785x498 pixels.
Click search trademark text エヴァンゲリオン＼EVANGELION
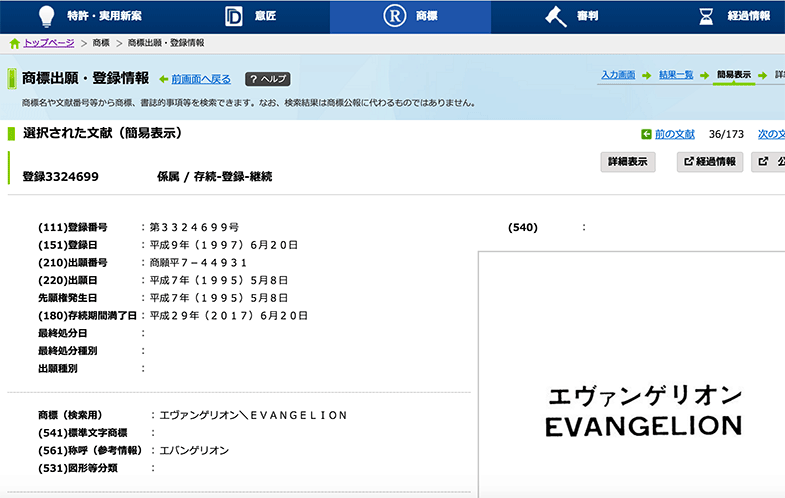(x=253, y=415)
